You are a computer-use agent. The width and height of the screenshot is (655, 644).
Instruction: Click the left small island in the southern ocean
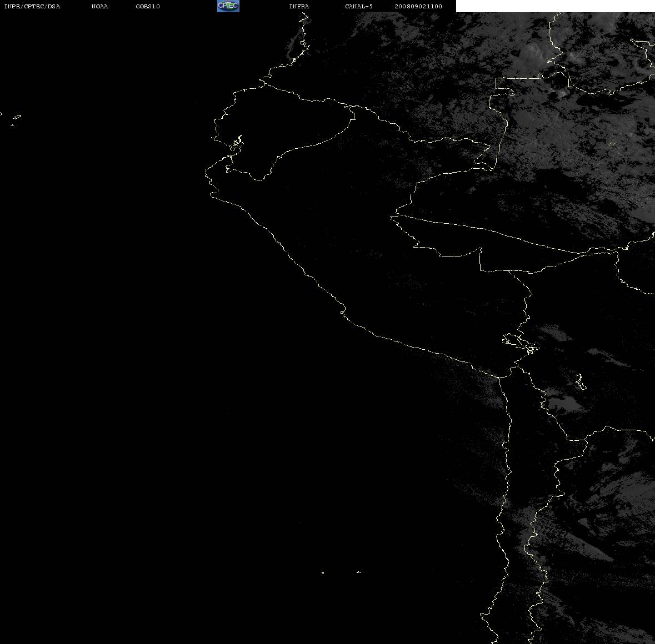click(322, 572)
